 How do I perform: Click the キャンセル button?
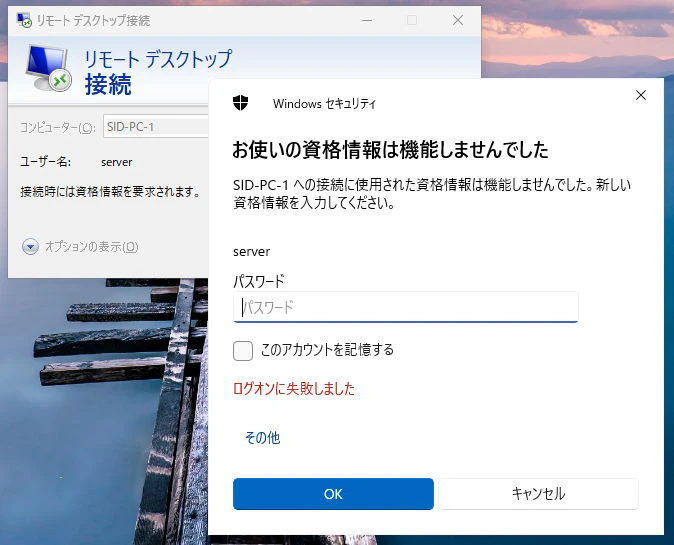[538, 494]
